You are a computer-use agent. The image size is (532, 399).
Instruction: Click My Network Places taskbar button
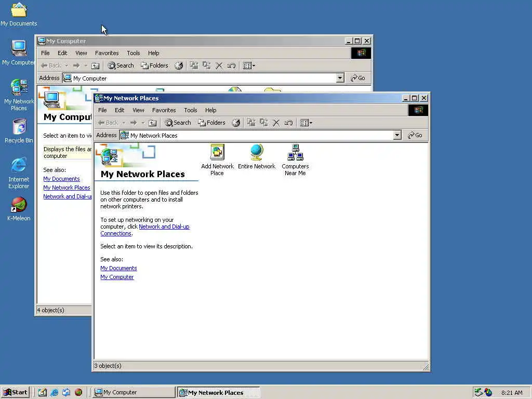click(x=219, y=393)
